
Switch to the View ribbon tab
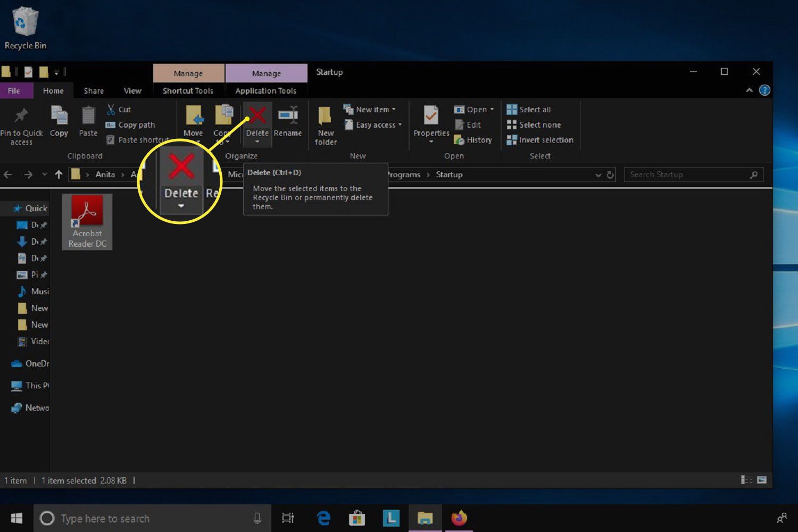(132, 91)
